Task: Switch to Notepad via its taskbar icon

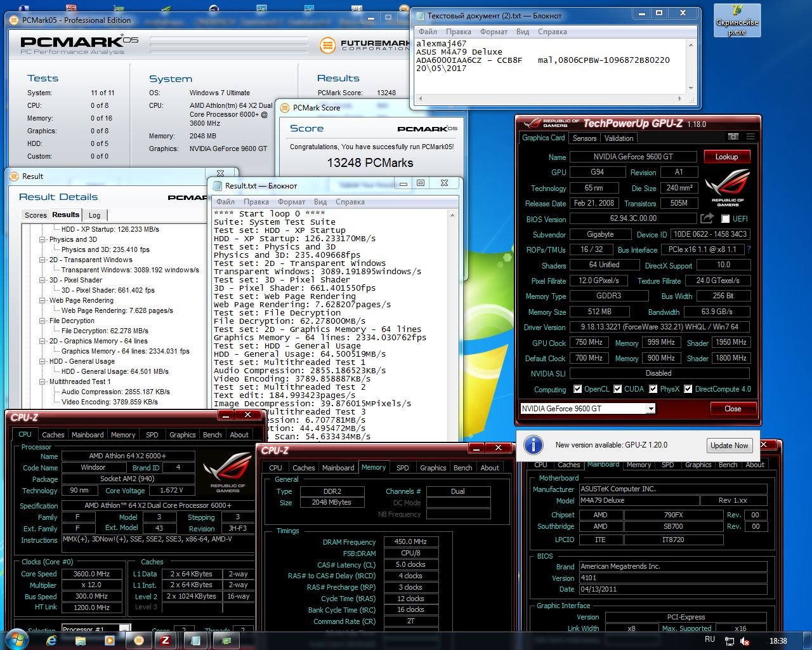Action: pos(195,640)
